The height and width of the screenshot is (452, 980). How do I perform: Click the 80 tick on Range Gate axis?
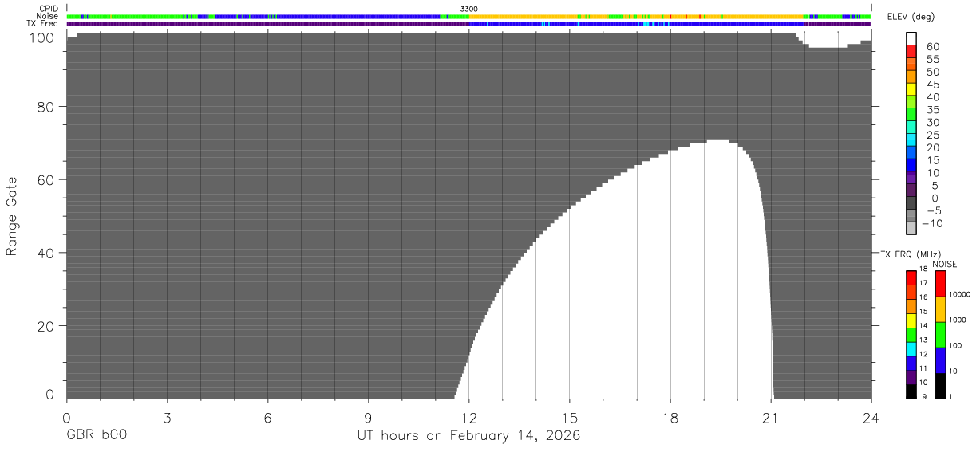[47, 107]
